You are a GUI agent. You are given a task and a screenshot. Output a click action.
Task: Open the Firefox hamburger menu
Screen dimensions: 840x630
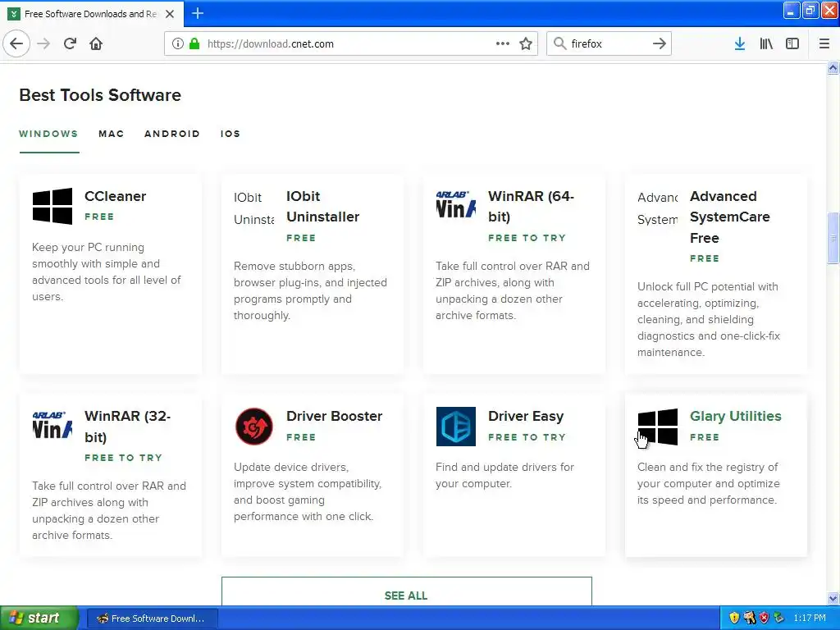tap(824, 43)
